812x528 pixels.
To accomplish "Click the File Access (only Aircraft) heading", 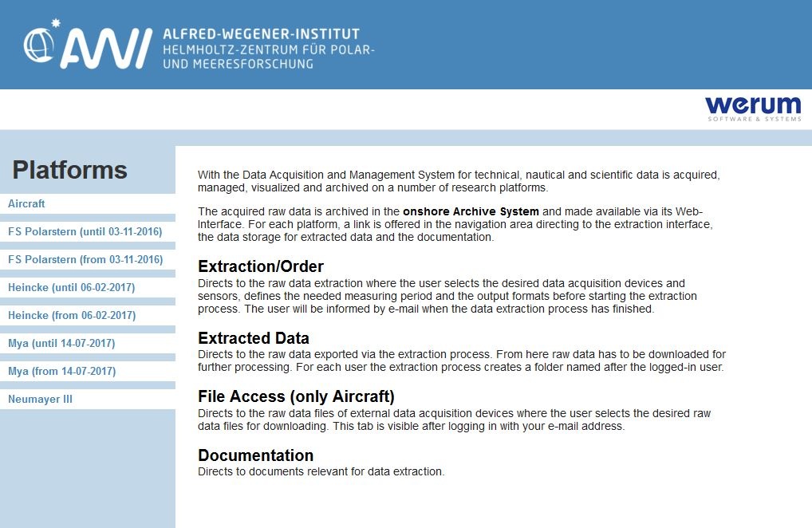I will point(296,396).
